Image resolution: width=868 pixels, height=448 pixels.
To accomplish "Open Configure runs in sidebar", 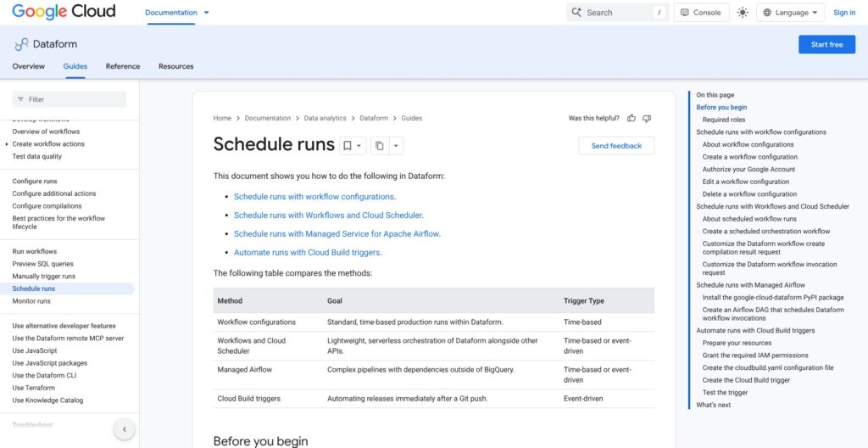I will click(x=34, y=182).
